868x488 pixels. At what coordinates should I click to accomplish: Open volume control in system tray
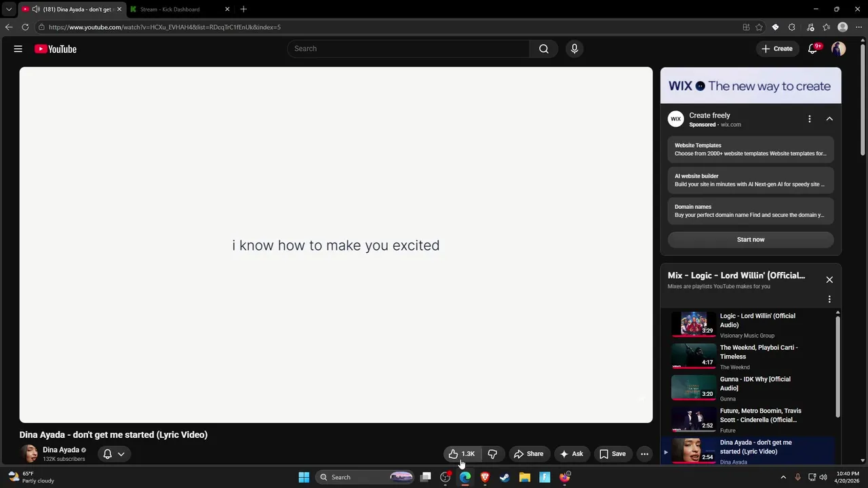pyautogui.click(x=823, y=477)
